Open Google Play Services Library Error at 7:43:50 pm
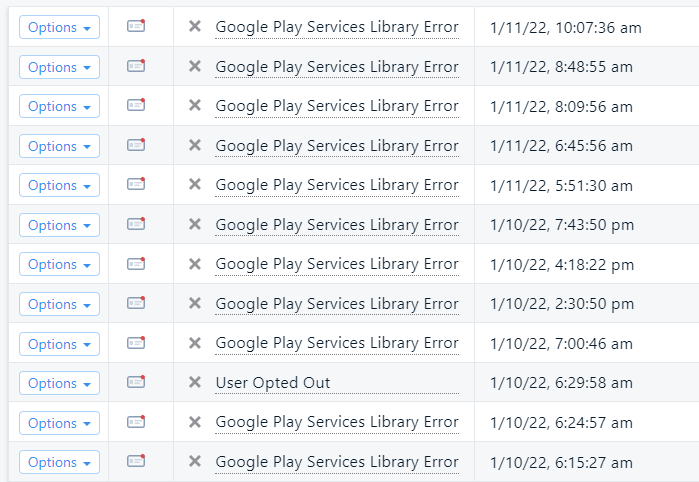Image resolution: width=699 pixels, height=482 pixels. tap(337, 225)
